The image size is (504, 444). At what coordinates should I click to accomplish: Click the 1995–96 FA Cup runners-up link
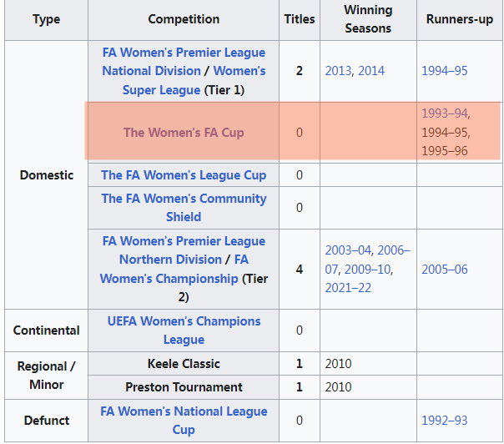pyautogui.click(x=444, y=151)
